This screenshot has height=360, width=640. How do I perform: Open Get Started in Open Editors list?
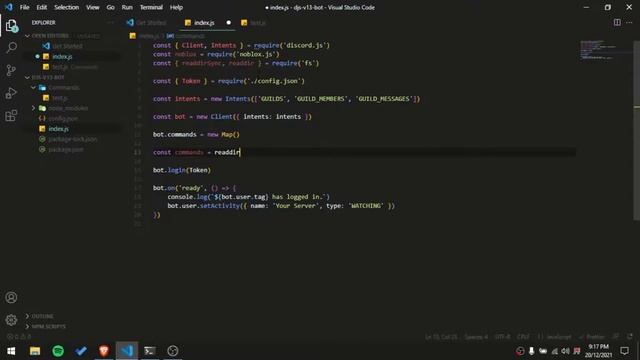(x=67, y=46)
